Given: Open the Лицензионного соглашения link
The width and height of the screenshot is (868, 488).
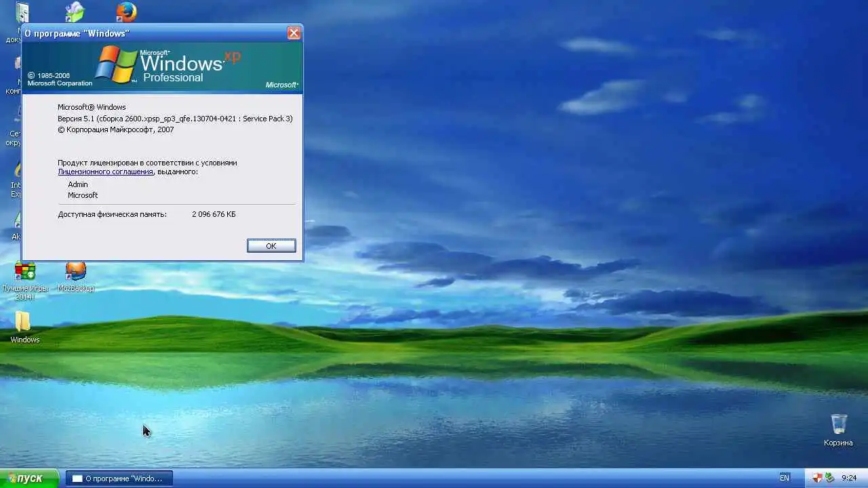Looking at the screenshot, I should (105, 172).
